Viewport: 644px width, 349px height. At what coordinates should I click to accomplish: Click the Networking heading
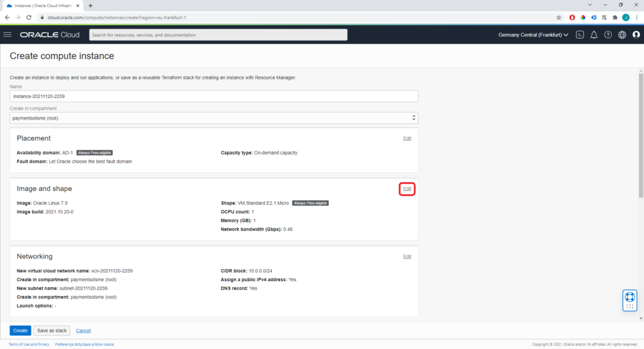click(35, 257)
